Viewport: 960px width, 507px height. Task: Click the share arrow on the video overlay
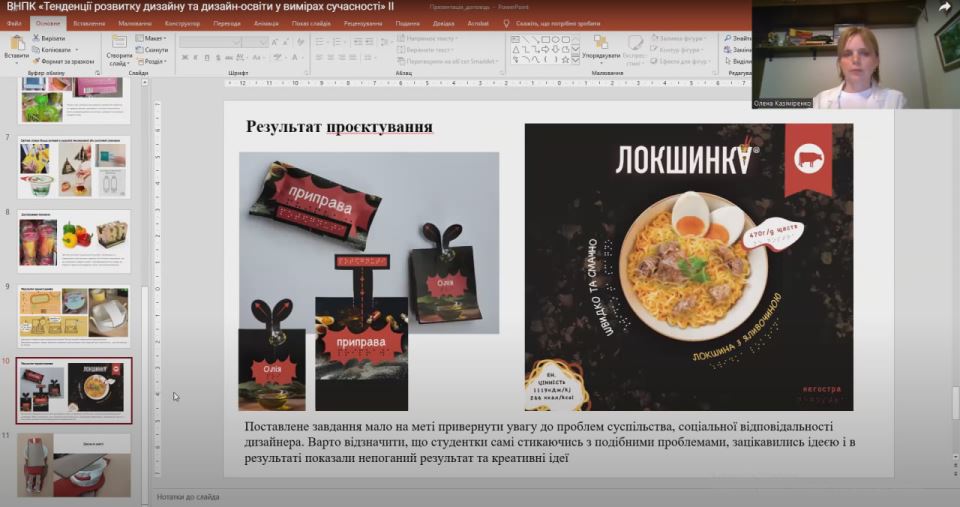(x=944, y=7)
